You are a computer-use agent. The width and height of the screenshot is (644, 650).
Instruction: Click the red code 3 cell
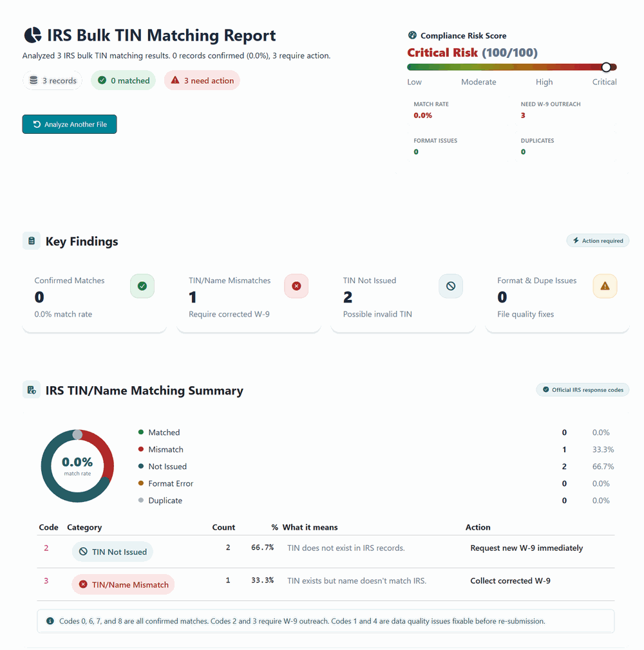46,580
